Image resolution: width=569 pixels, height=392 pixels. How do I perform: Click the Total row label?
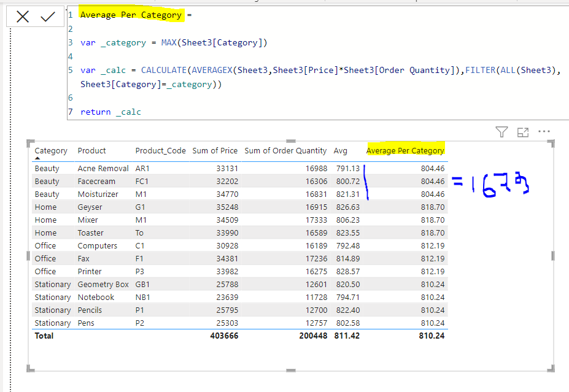[44, 336]
